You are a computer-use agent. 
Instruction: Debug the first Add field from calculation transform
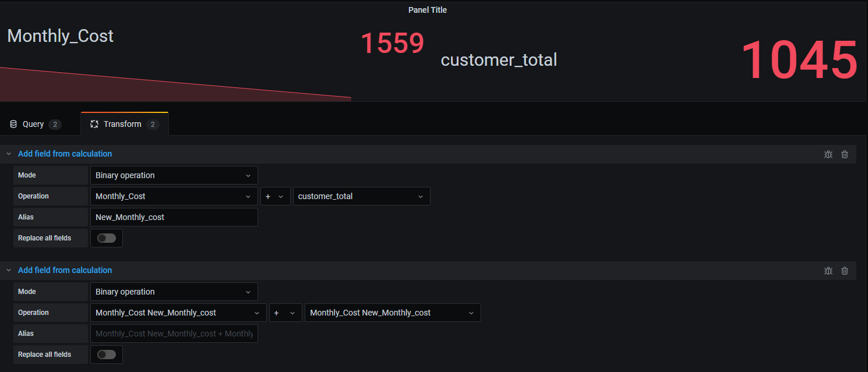click(x=828, y=154)
